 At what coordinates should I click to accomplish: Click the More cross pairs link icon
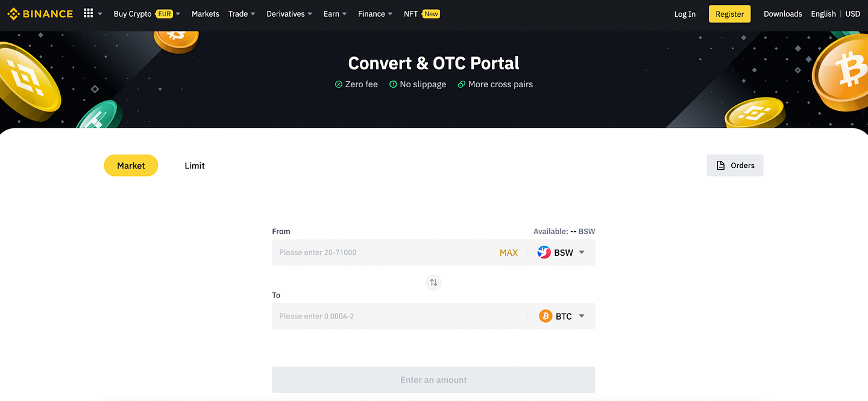462,84
